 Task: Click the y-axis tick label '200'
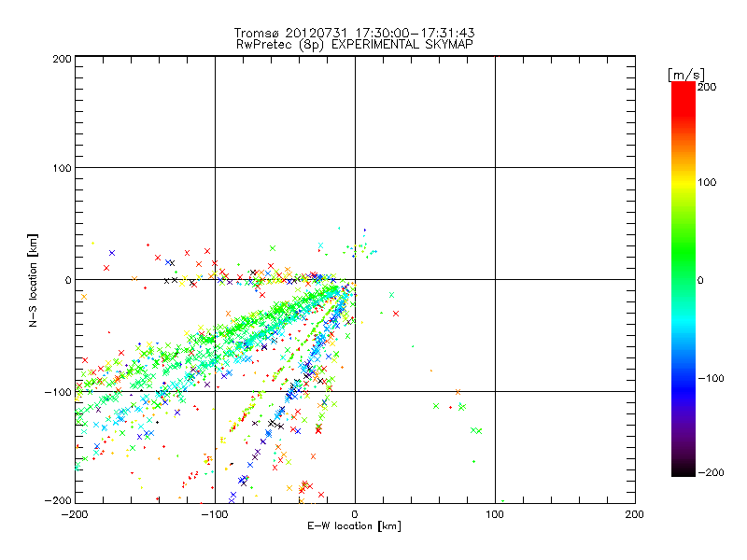pyautogui.click(x=62, y=59)
